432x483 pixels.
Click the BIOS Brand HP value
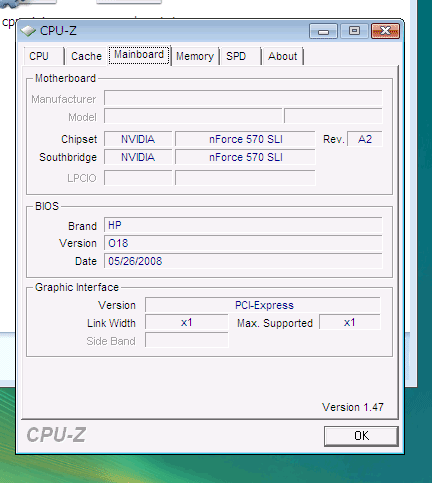point(243,225)
